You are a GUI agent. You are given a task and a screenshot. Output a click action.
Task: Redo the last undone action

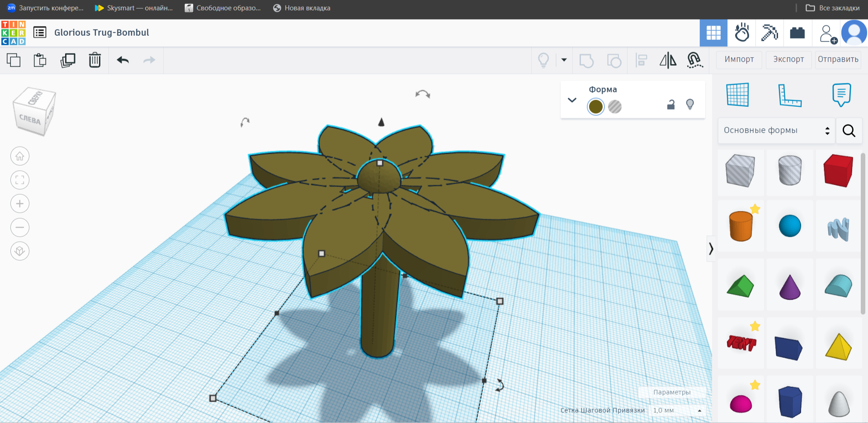(x=149, y=60)
